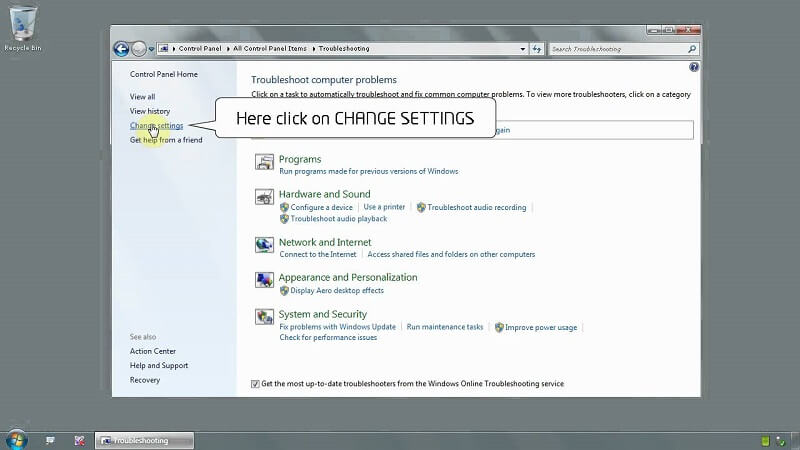Select Troubleshooting breadcrumb in address bar

(x=344, y=48)
